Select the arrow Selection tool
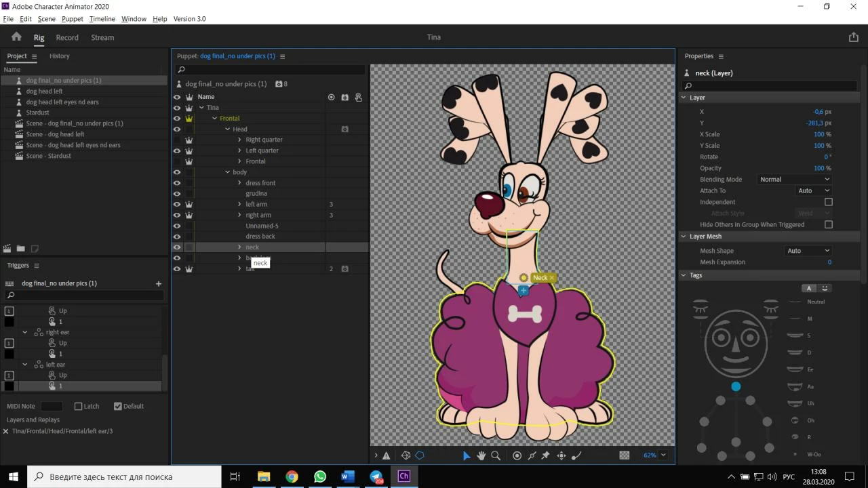The width and height of the screenshot is (868, 488). tap(466, 455)
